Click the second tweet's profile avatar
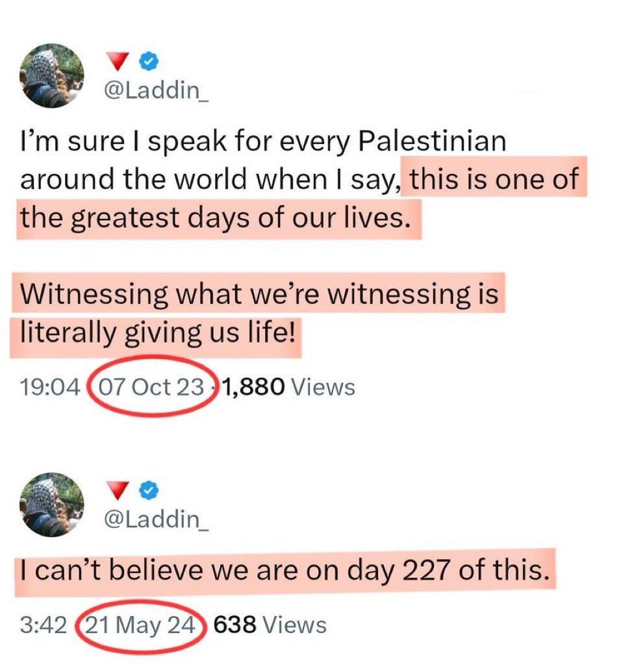Screen dimensions: 617x672 coord(52,505)
